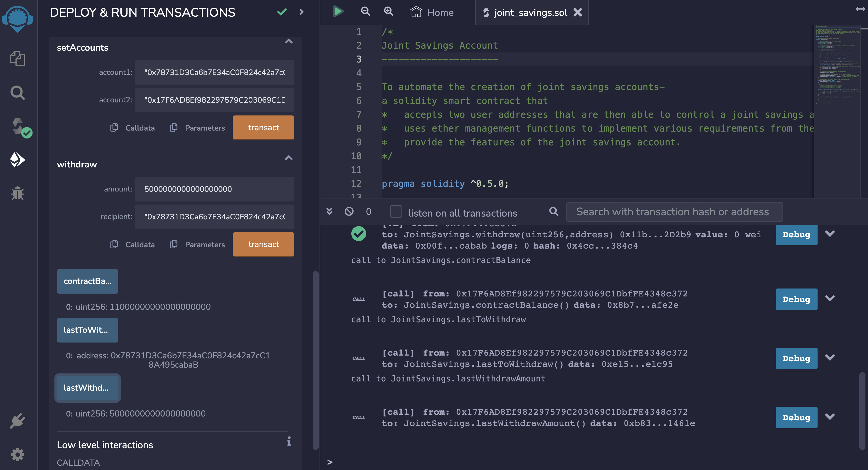Focus the transaction hash search box
868x470 pixels.
pos(674,212)
